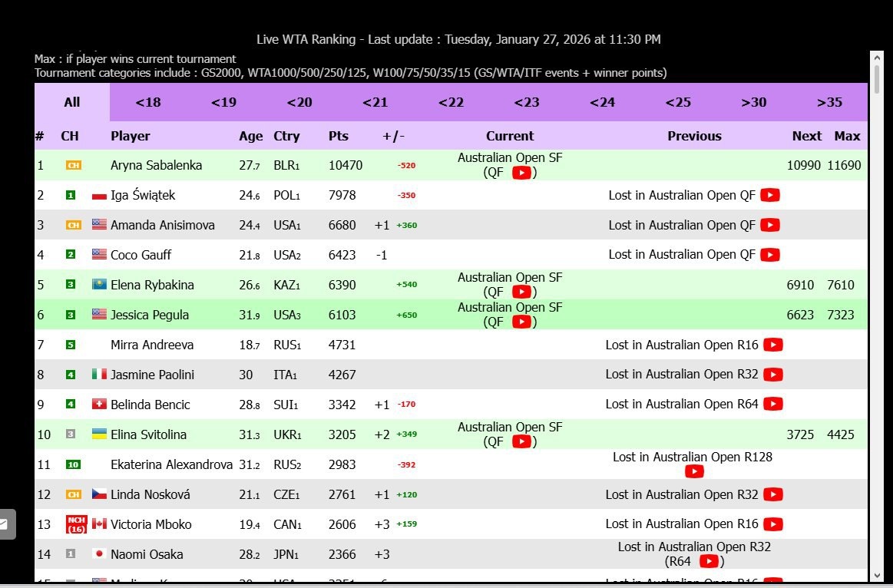Image resolution: width=893 pixels, height=588 pixels.
Task: Open Mirra Andreeva's player name
Action: pos(152,345)
